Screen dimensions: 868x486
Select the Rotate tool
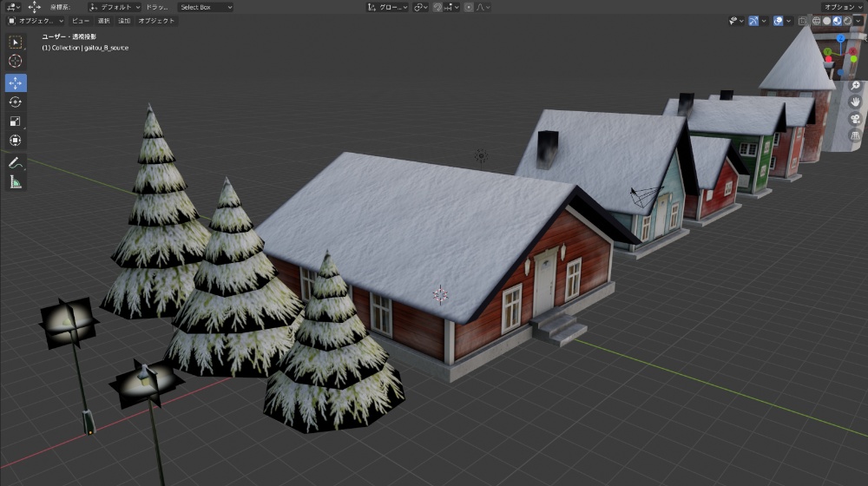16,102
